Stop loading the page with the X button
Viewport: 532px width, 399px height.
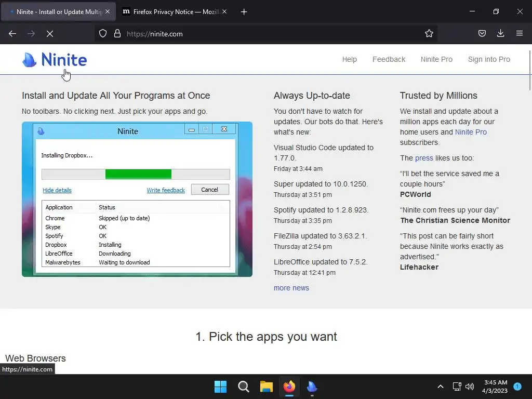coord(49,34)
